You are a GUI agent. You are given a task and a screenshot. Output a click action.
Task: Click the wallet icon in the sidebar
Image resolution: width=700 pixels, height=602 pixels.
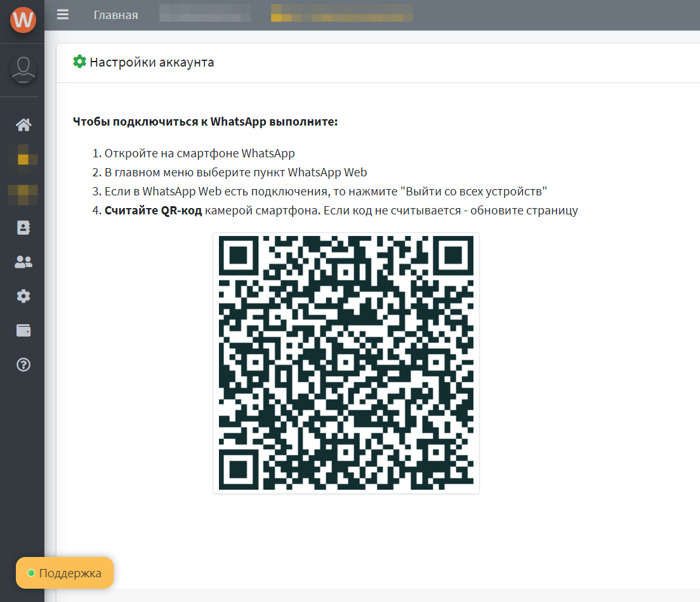(23, 330)
